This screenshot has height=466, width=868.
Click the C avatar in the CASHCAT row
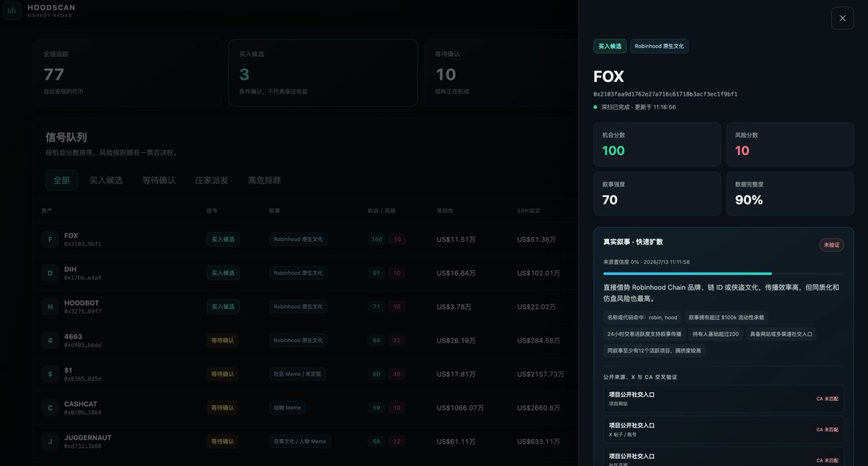click(x=50, y=407)
